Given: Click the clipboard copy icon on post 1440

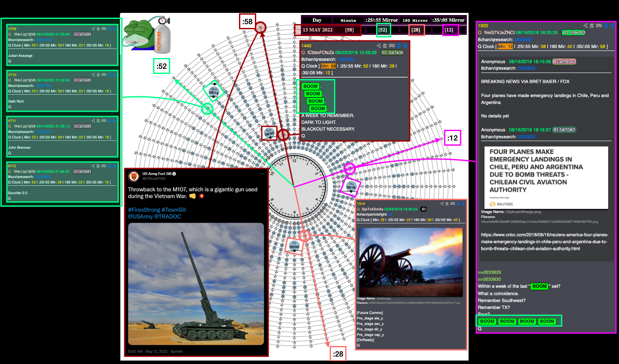Looking at the screenshot, I should [x=385, y=46].
